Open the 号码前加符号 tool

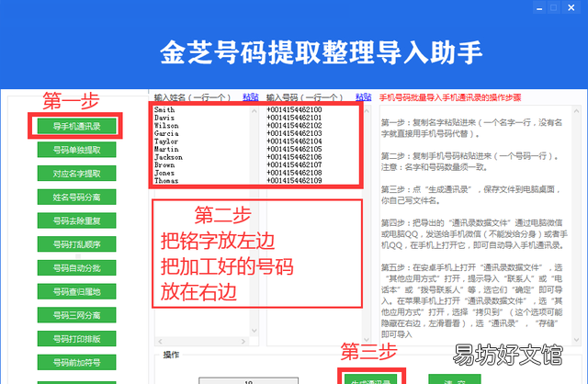pyautogui.click(x=76, y=362)
